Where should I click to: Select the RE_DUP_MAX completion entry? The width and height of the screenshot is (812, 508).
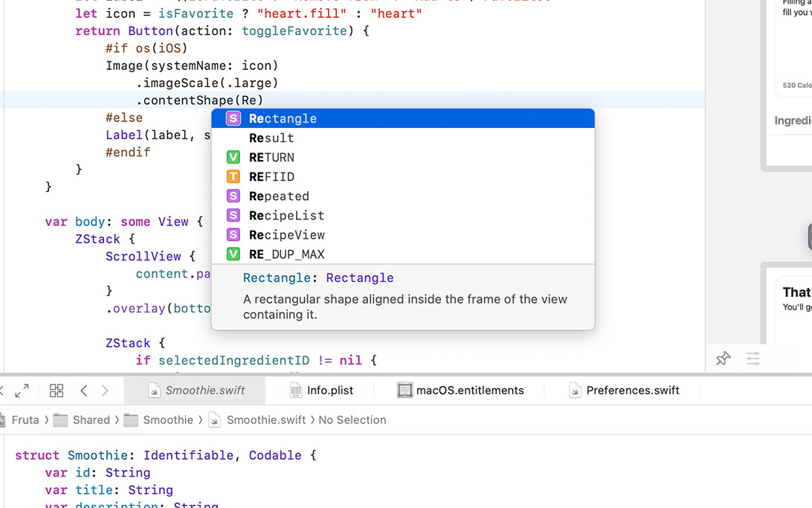tap(287, 254)
